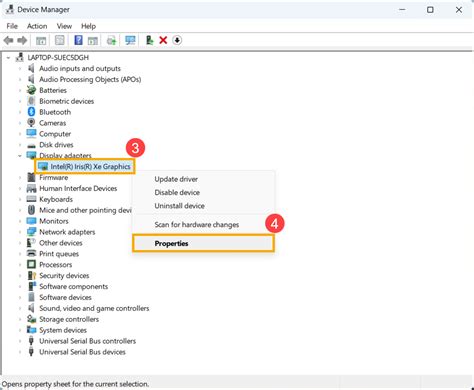
Task: Click the Properties sheet toolbar icon
Action: [60, 40]
